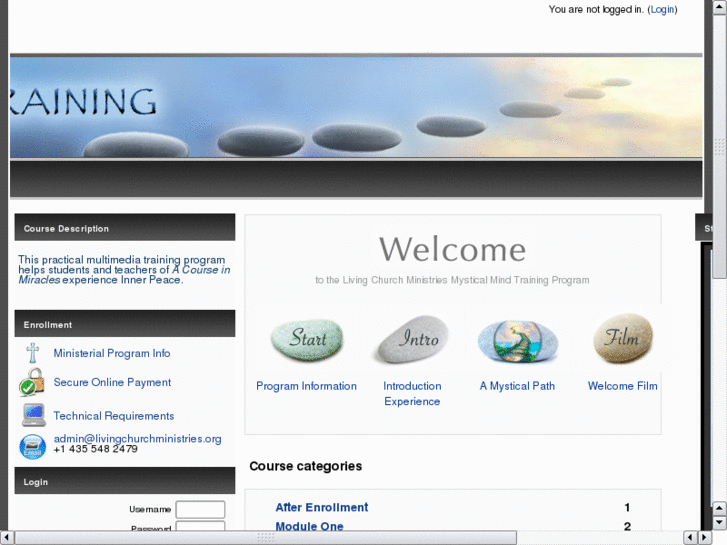Click the padlock Secure Online Payment icon
Image resolution: width=727 pixels, height=545 pixels.
[x=32, y=382]
